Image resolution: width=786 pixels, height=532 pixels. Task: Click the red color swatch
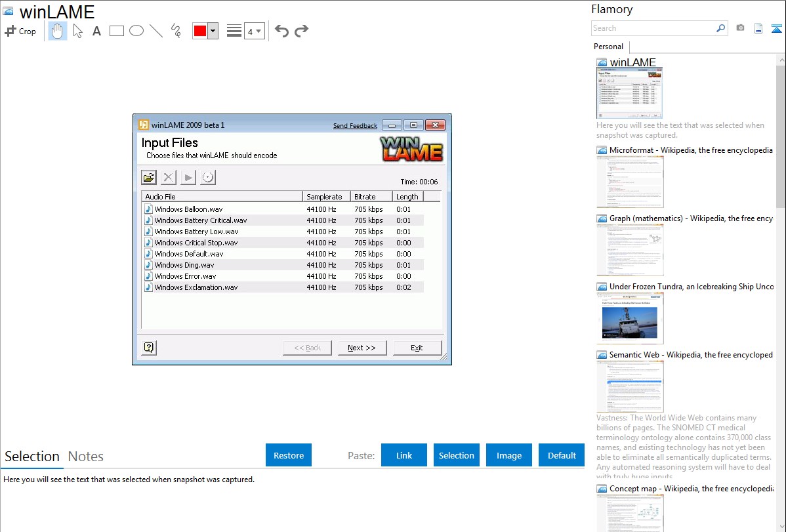click(200, 31)
